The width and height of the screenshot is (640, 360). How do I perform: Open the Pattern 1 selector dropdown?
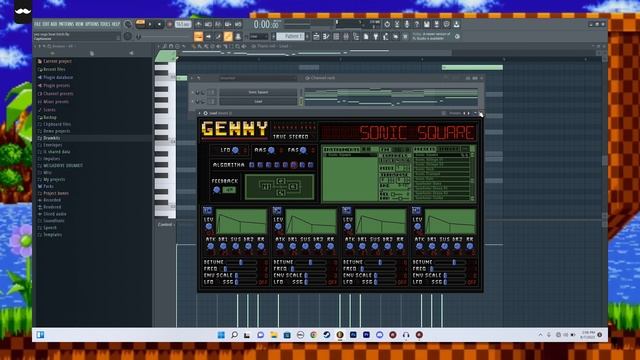291,36
